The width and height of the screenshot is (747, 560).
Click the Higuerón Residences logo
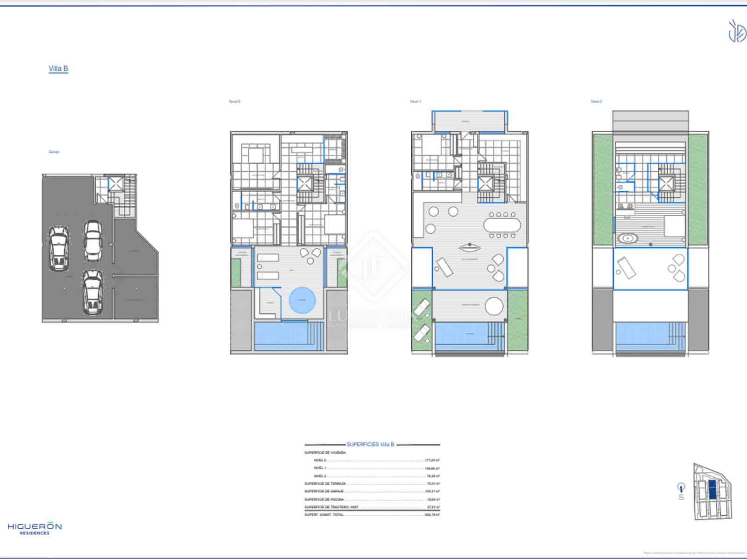pyautogui.click(x=35, y=529)
